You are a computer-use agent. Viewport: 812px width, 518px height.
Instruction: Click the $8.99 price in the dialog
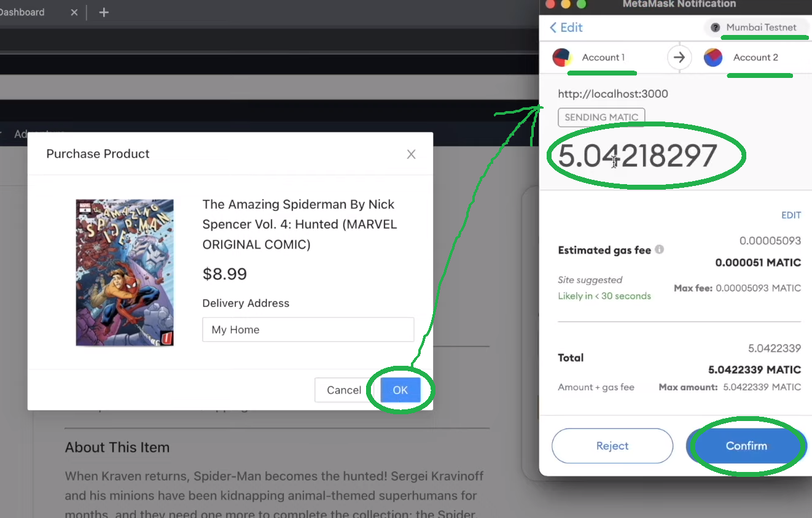[x=225, y=274]
